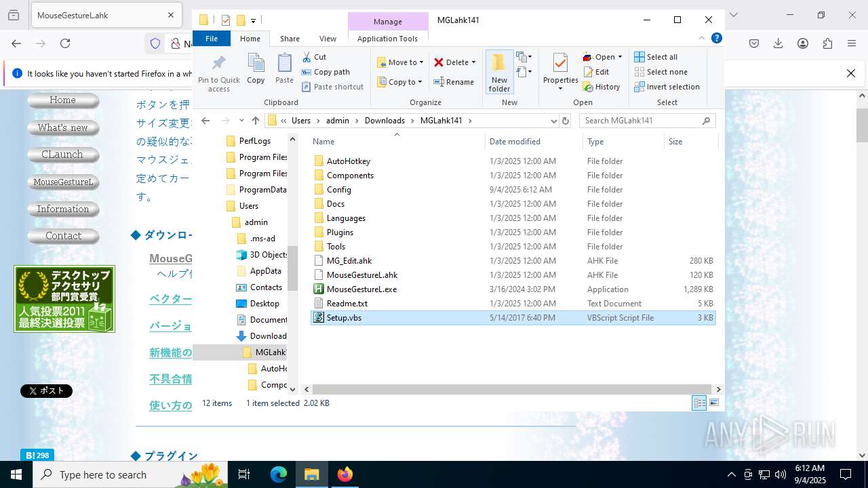Click the red Delete icon

pos(439,62)
